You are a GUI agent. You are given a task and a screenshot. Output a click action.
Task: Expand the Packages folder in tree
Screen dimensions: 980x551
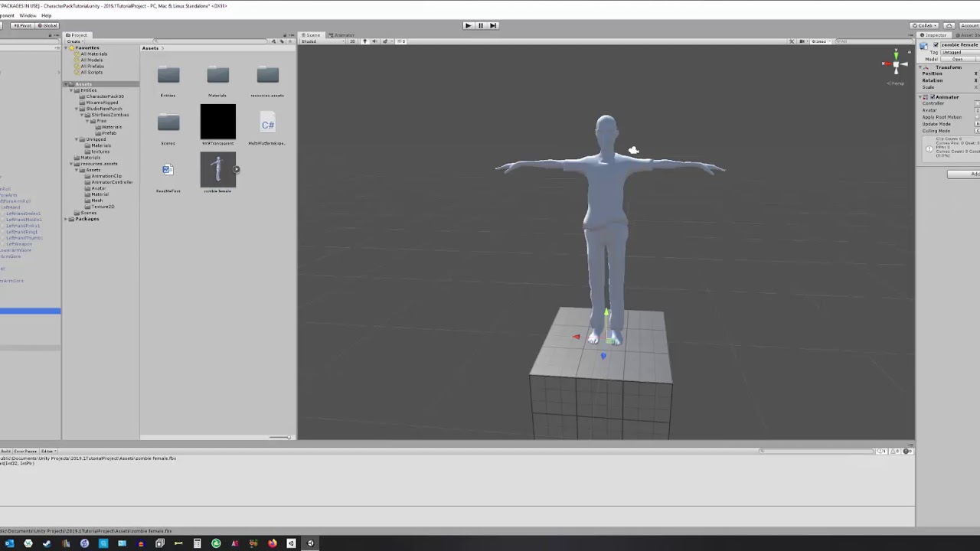tap(66, 219)
